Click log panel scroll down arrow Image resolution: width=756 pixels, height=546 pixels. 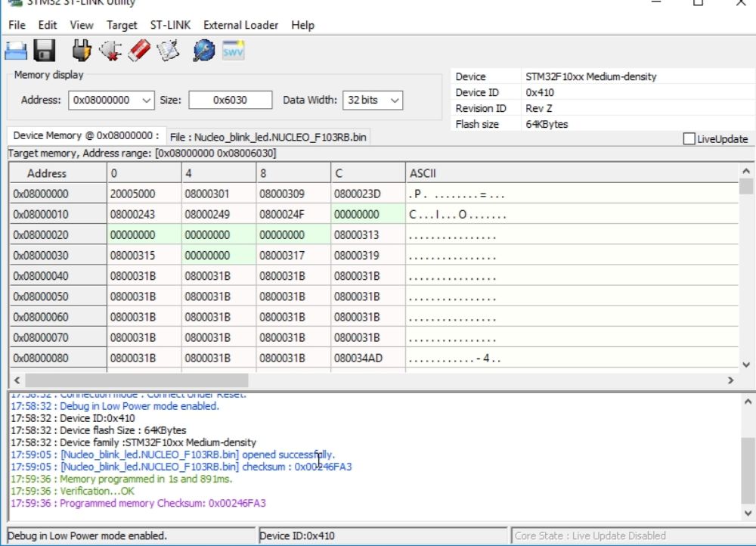[748, 513]
